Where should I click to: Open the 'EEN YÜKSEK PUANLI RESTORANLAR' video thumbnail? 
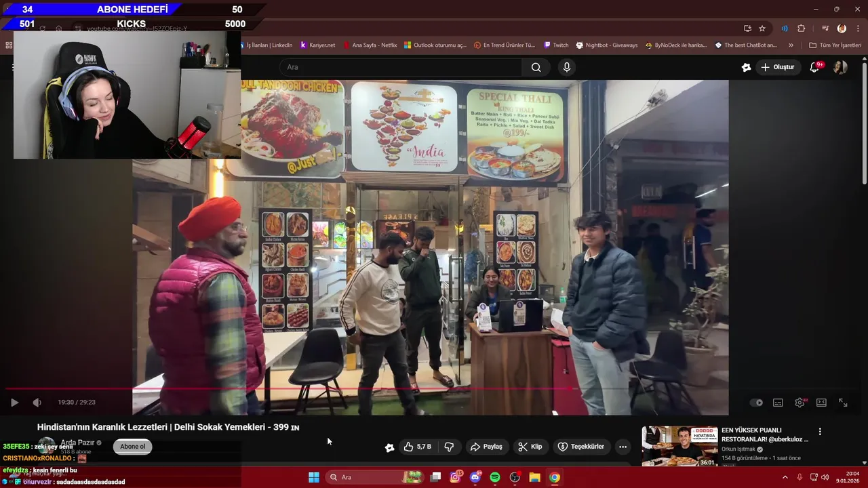pos(679,446)
